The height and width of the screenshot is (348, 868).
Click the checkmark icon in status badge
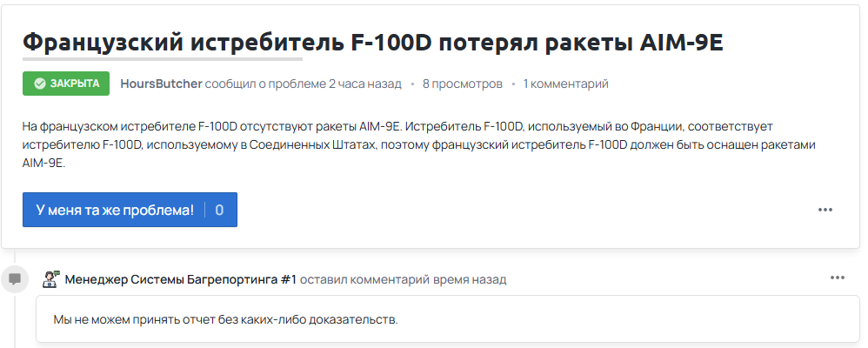39,84
